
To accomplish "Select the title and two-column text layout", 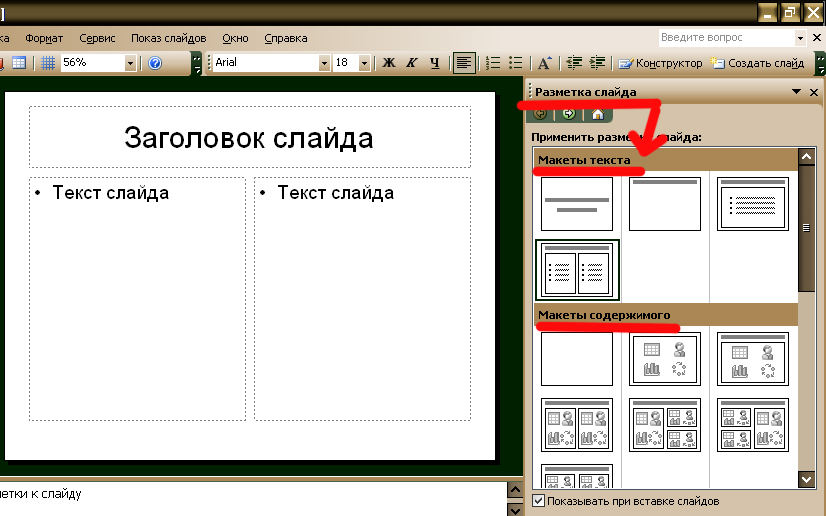I will pyautogui.click(x=577, y=270).
